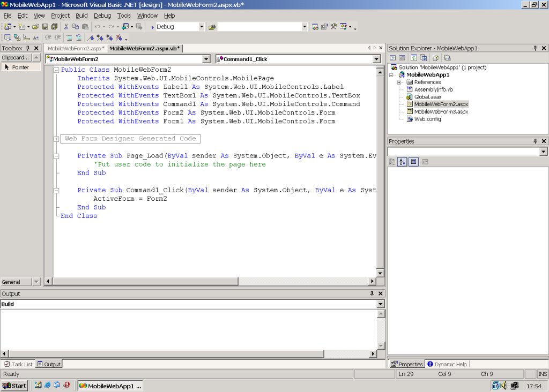Screen dimensions: 549x392
Task: Open the File menu
Action: pyautogui.click(x=8, y=16)
